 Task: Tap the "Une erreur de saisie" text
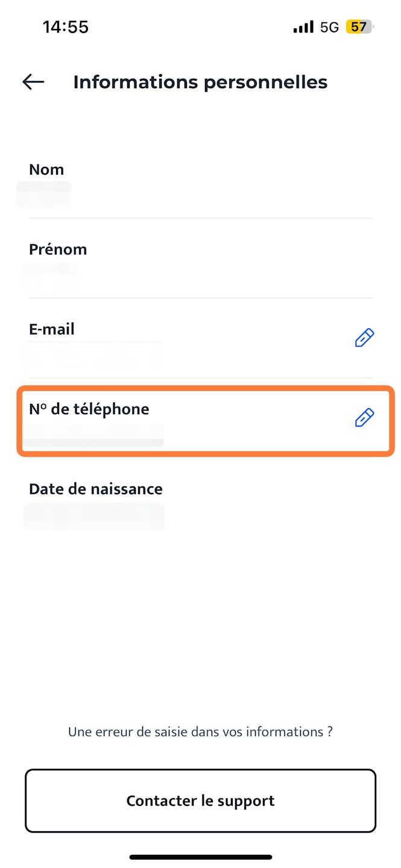coord(200,732)
